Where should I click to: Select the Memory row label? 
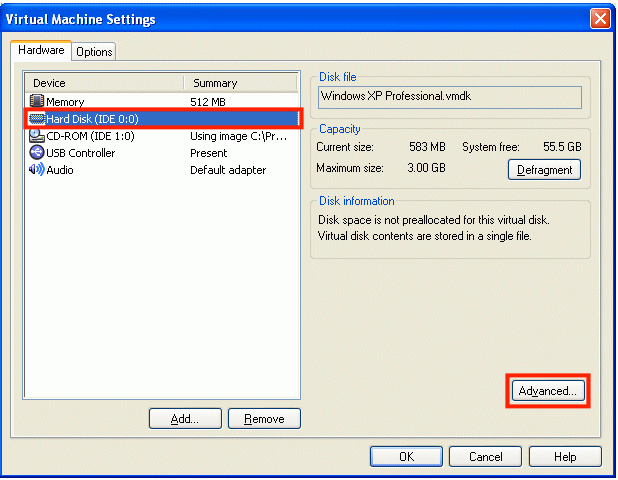pos(65,102)
